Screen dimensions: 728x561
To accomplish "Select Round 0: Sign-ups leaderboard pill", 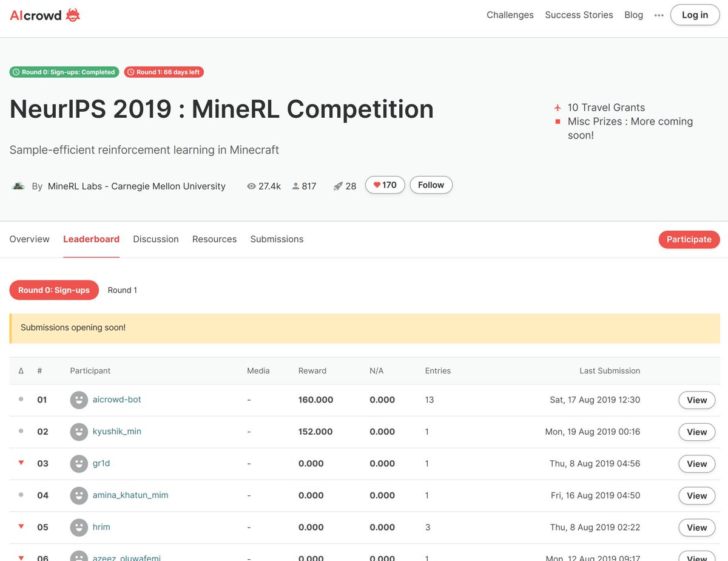I will tap(54, 290).
